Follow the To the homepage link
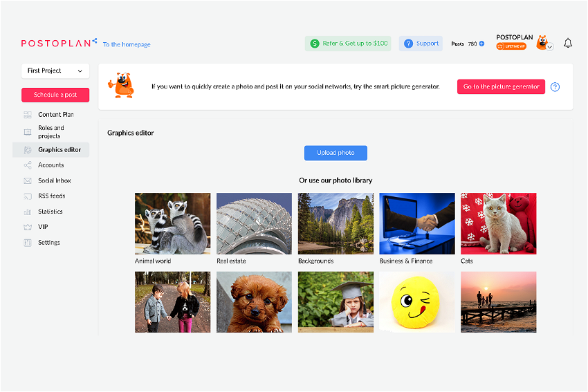Viewport: 588px width, 392px height. tap(127, 44)
